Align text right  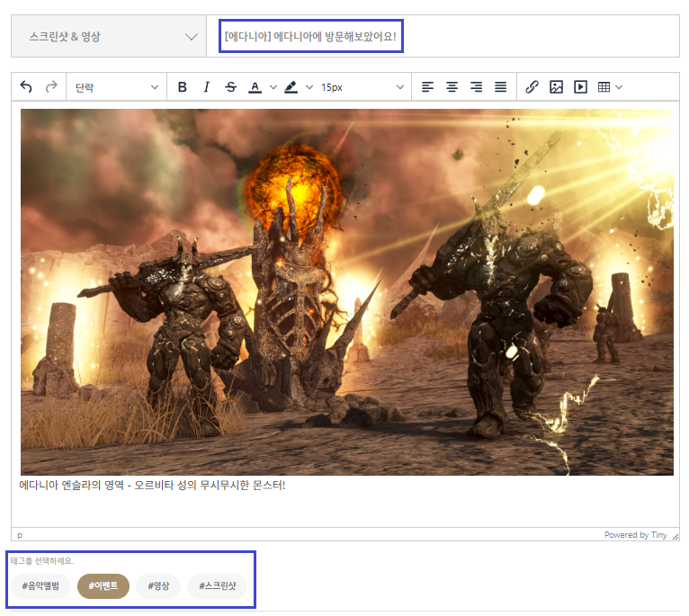coord(476,87)
